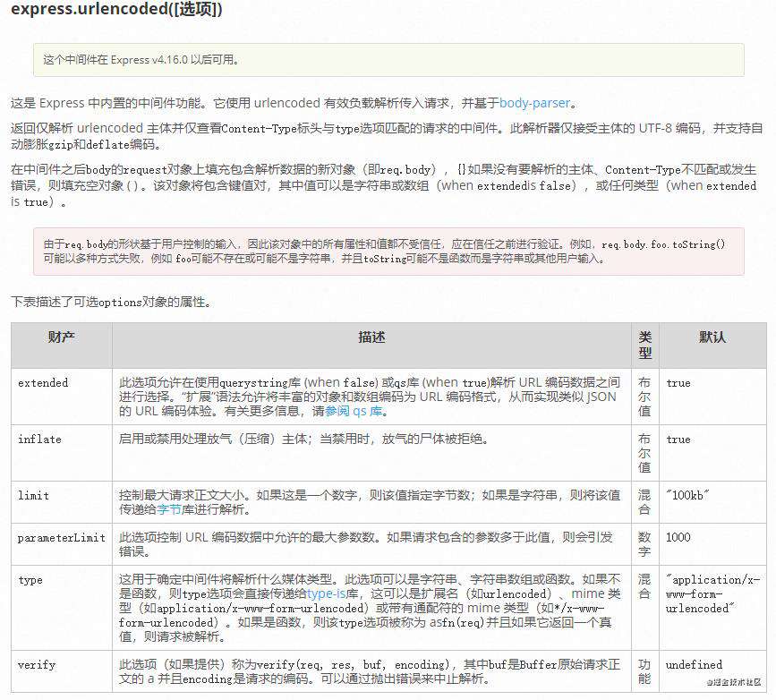Follow the 字节 library link

[169, 509]
